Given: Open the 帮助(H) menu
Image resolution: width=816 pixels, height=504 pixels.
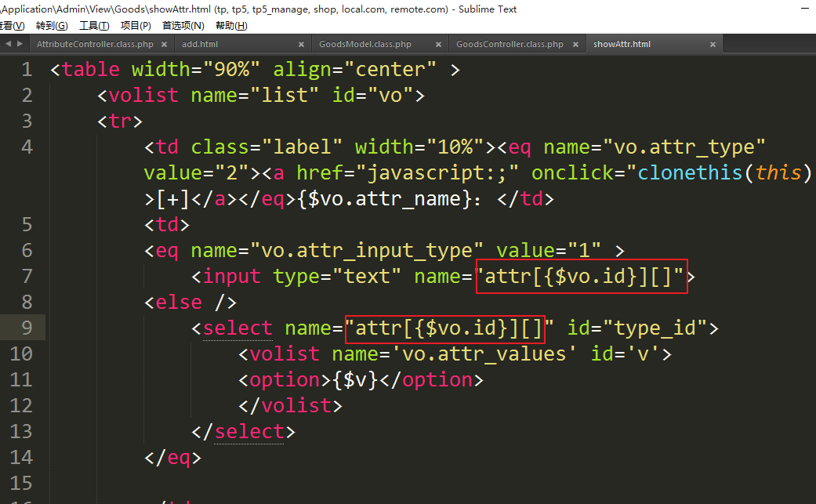Looking at the screenshot, I should pyautogui.click(x=230, y=26).
